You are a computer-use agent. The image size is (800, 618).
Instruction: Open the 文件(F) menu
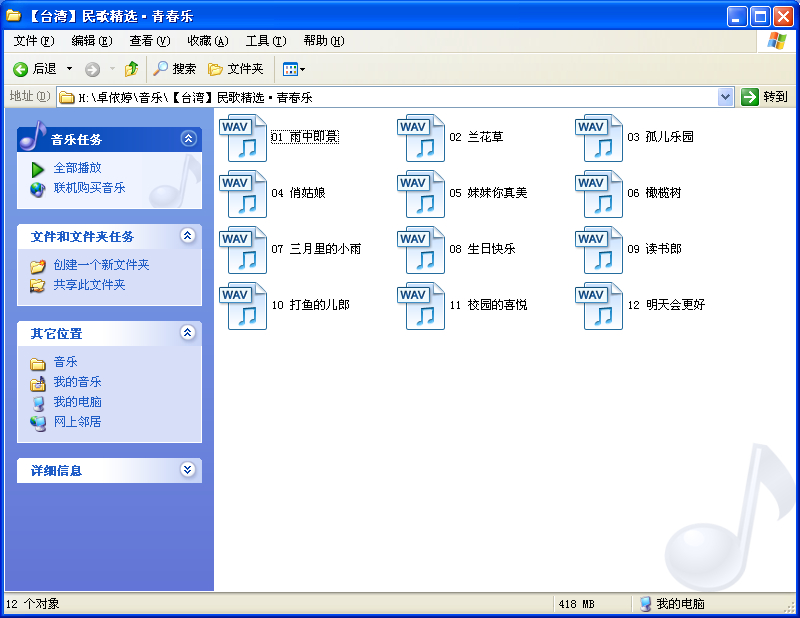[x=34, y=41]
